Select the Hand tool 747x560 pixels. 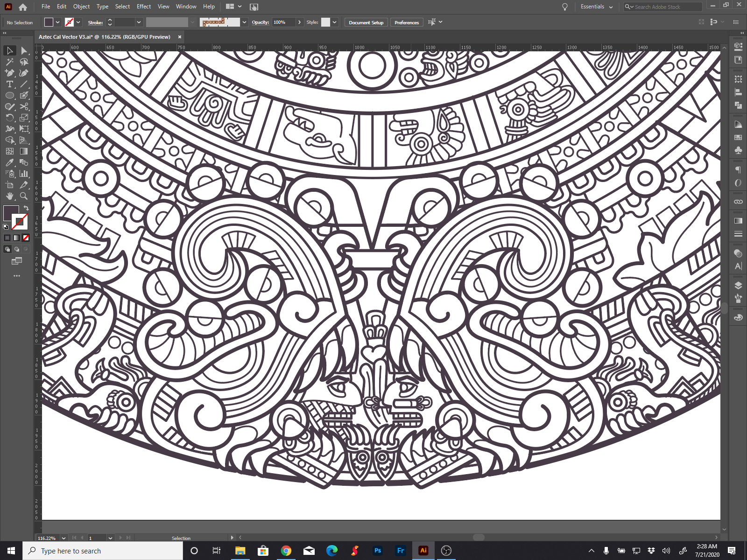10,196
